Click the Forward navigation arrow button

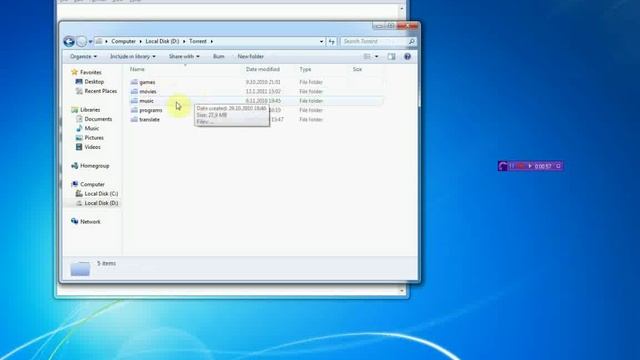point(82,41)
